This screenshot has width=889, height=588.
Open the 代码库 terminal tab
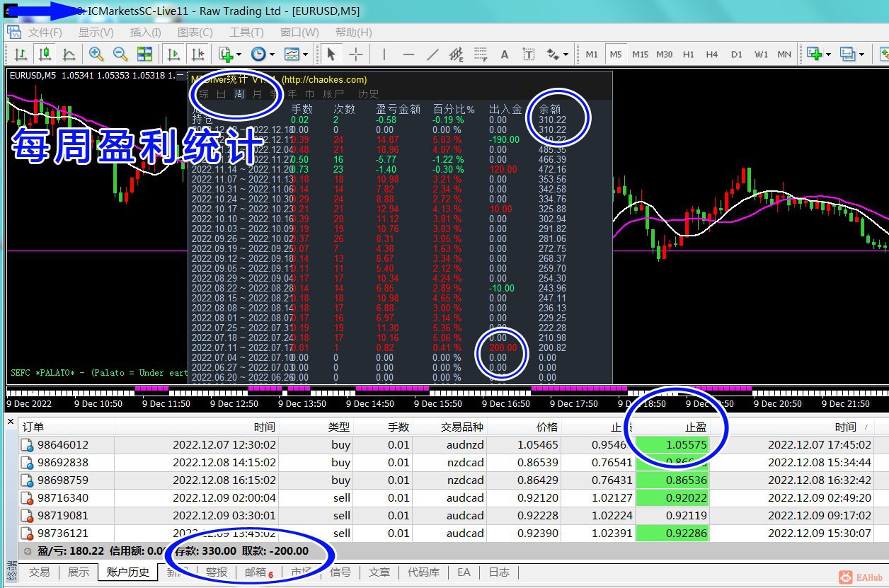423,572
